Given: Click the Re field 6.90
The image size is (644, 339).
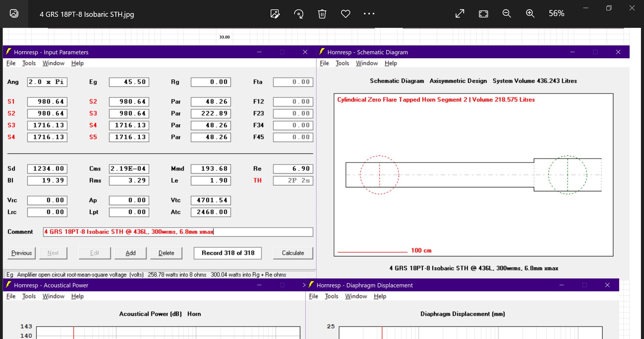Looking at the screenshot, I should point(293,168).
